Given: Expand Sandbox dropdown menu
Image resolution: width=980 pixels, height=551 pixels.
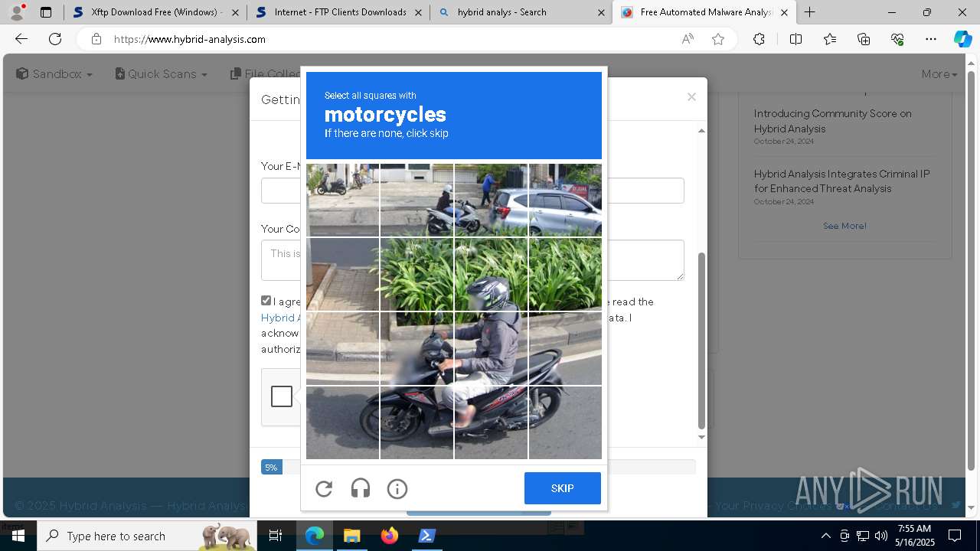Looking at the screenshot, I should pos(54,74).
